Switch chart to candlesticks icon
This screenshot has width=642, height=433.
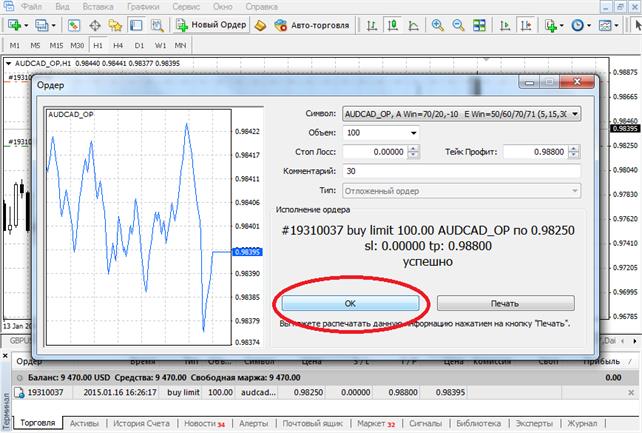(x=391, y=23)
